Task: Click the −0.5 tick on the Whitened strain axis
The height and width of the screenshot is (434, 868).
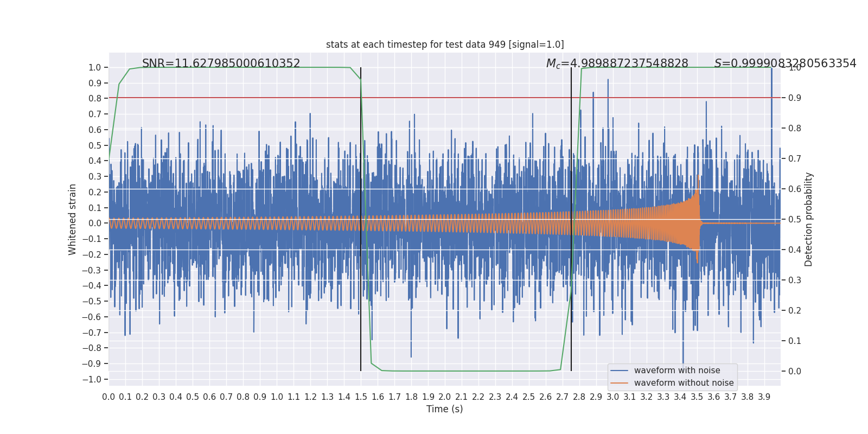Action: 92,302
